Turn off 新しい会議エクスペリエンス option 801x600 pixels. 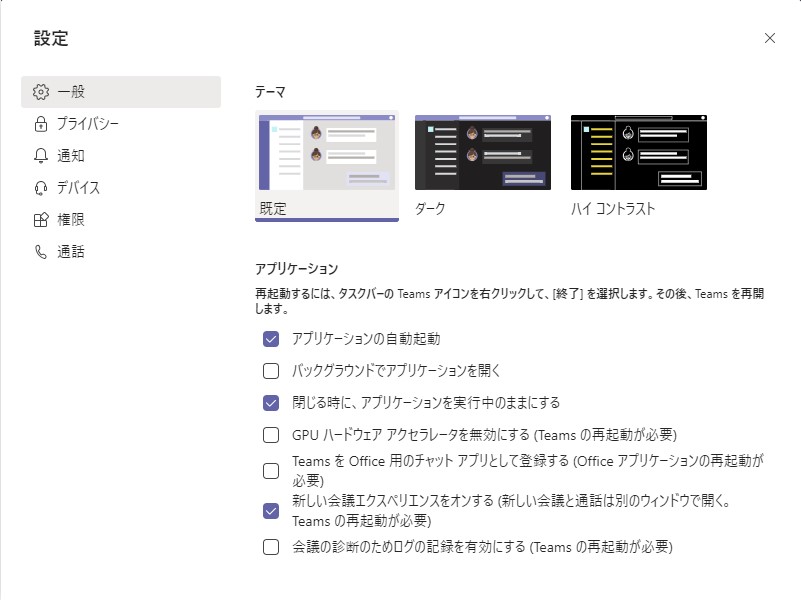(x=268, y=511)
